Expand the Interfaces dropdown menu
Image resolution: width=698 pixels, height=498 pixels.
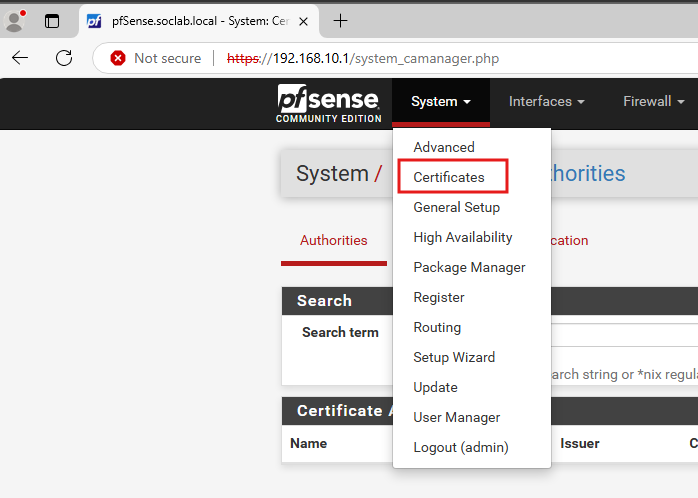(547, 101)
